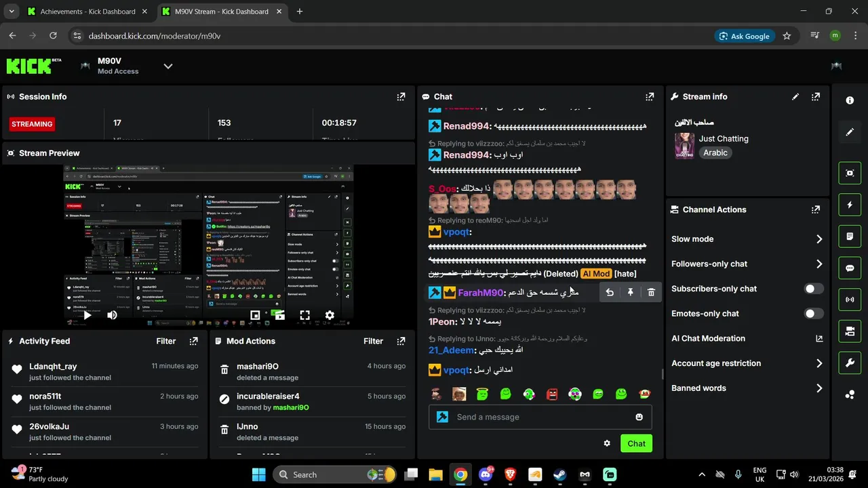Image resolution: width=868 pixels, height=488 pixels.
Task: Select Arabic language tag
Action: [715, 152]
